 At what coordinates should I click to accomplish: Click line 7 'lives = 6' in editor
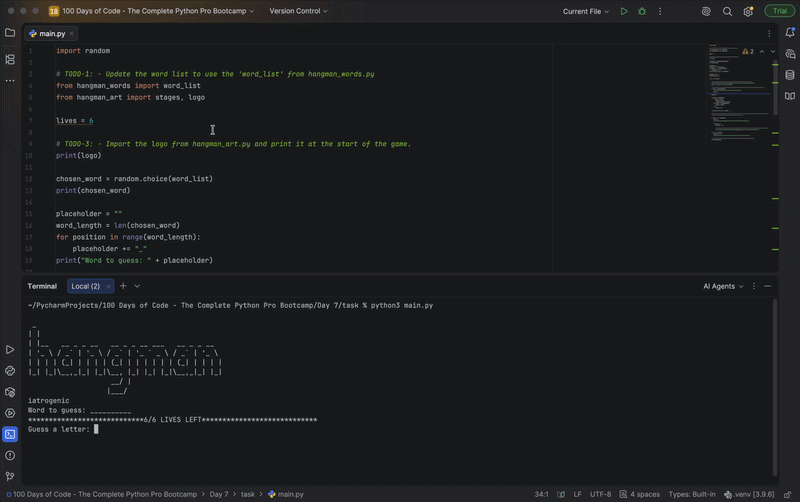click(74, 120)
